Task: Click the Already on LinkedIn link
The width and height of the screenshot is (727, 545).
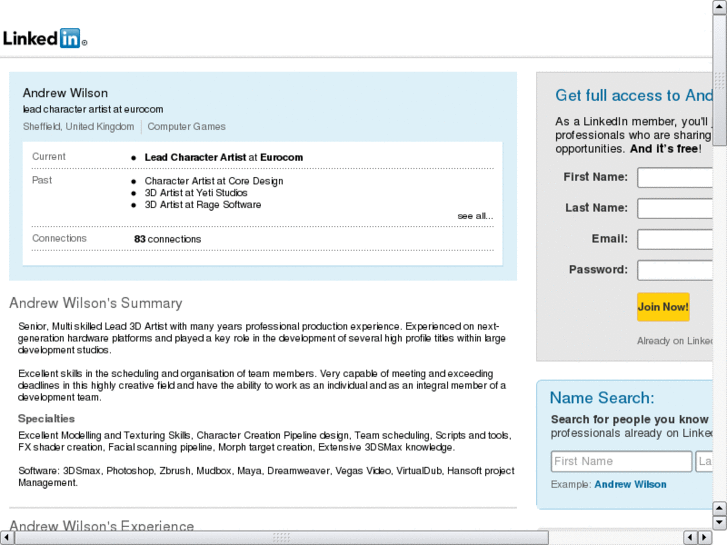Action: click(675, 341)
